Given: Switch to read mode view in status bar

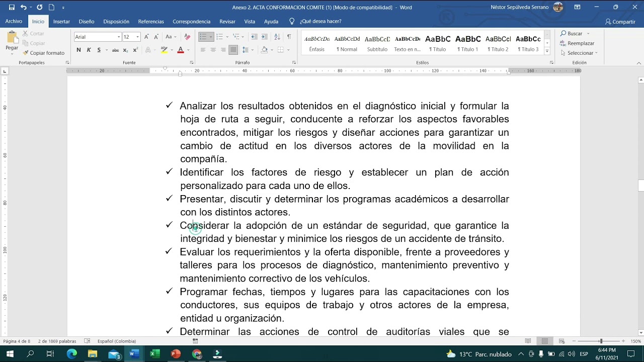Looking at the screenshot, I should click(528, 341).
